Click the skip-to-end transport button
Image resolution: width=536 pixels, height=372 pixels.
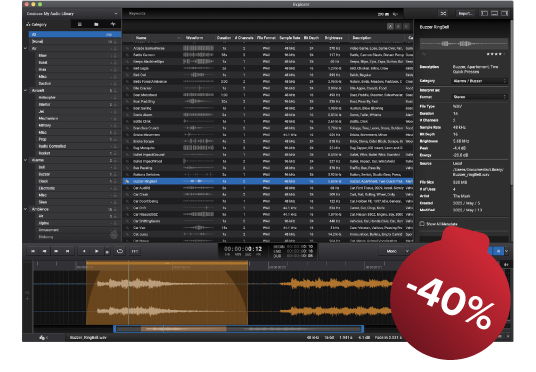(x=68, y=251)
